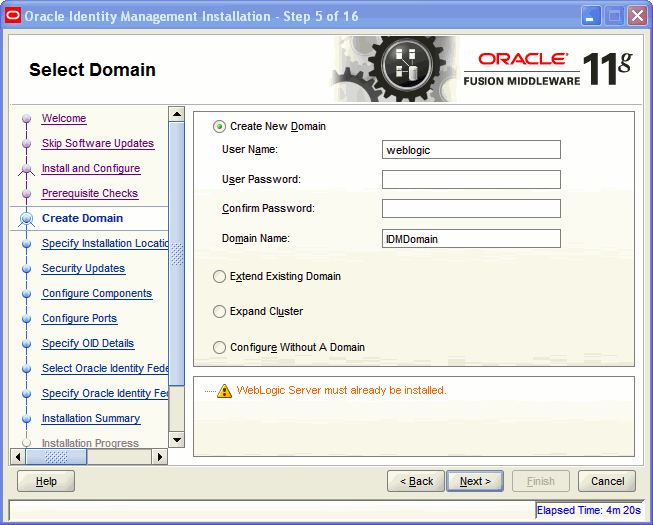Click the Domain Name text field
The width and height of the screenshot is (653, 525).
[471, 239]
